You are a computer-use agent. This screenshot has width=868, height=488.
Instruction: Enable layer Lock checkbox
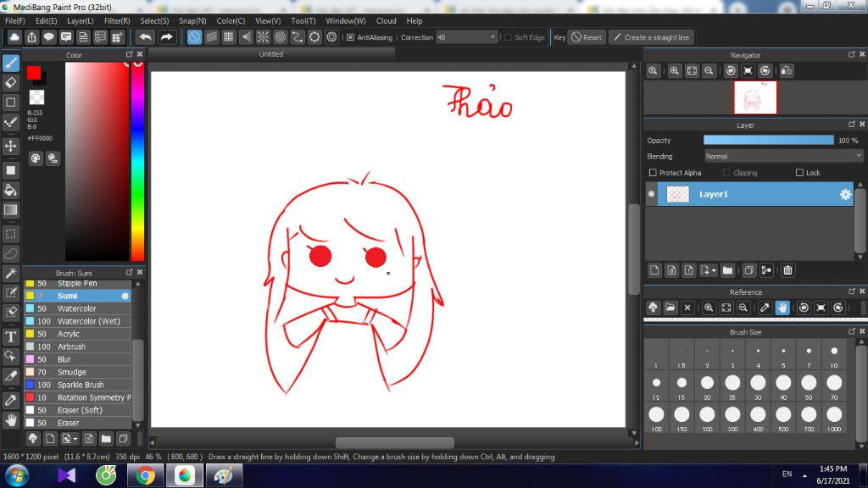coord(799,173)
